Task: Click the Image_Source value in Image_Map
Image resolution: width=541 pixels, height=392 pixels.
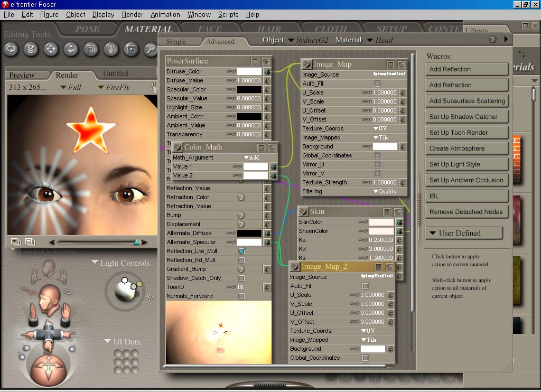Action: coord(389,74)
